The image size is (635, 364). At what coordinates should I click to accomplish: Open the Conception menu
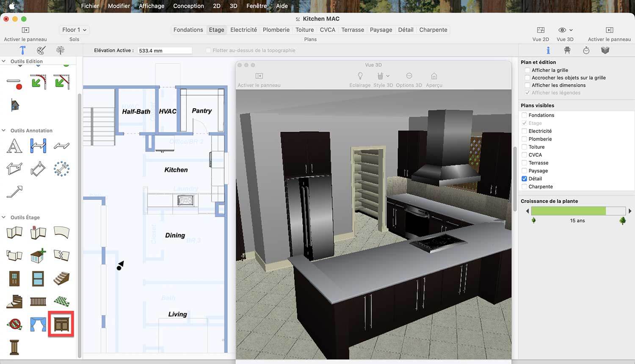[x=188, y=6]
